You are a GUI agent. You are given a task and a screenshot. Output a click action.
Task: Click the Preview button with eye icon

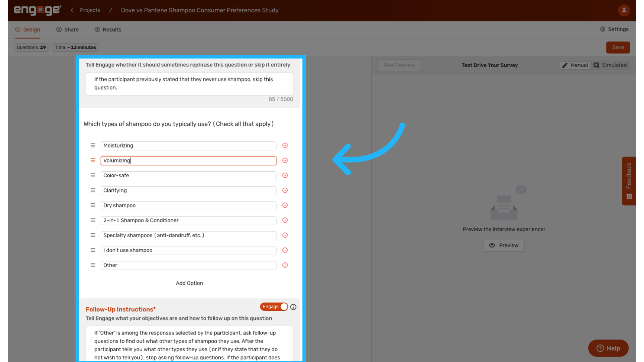point(503,245)
